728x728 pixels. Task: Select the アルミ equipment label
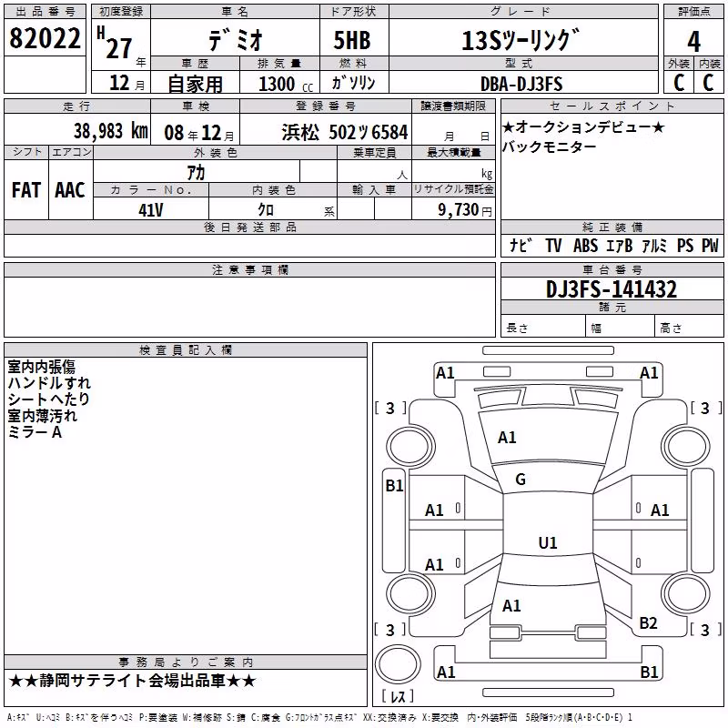pyautogui.click(x=654, y=245)
